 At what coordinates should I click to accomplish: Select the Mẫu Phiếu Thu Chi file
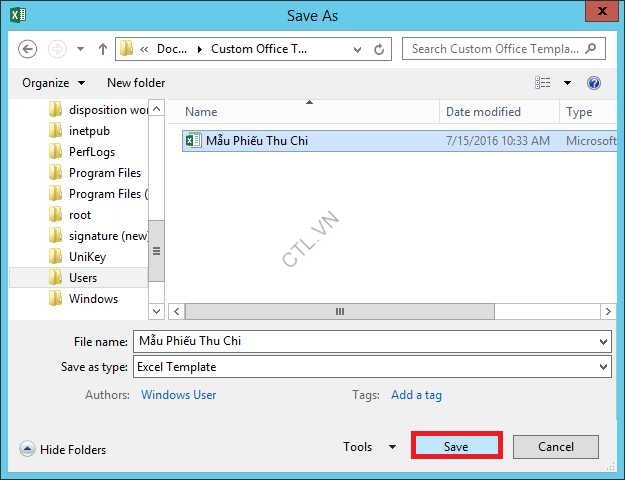point(399,141)
